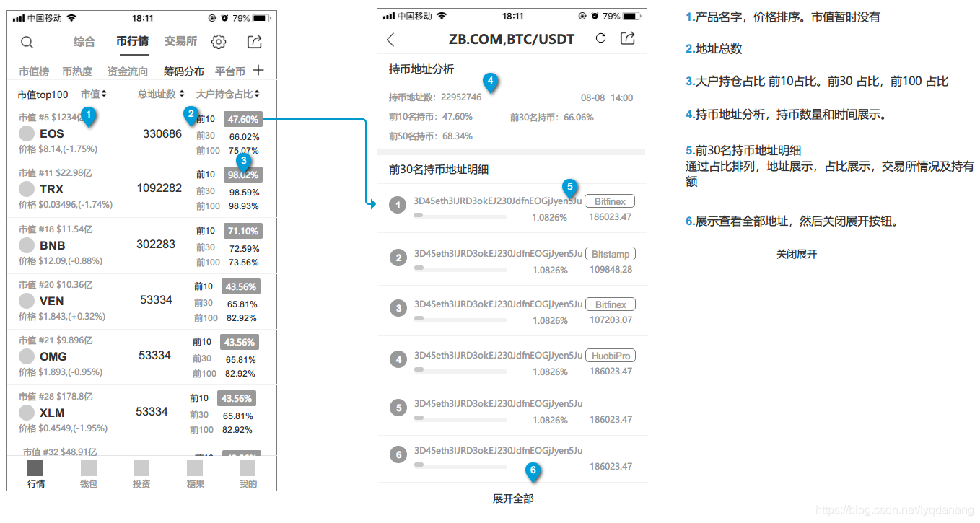This screenshot has height=523, width=980.
Task: Tap holding progress bar of rank 3 address
Action: pyautogui.click(x=460, y=318)
